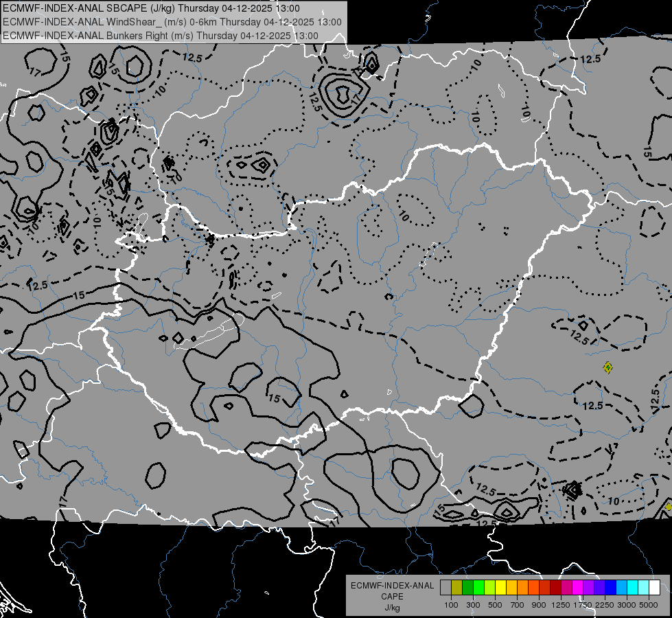
Task: Click the CAPE label in the legend
Action: (x=392, y=596)
